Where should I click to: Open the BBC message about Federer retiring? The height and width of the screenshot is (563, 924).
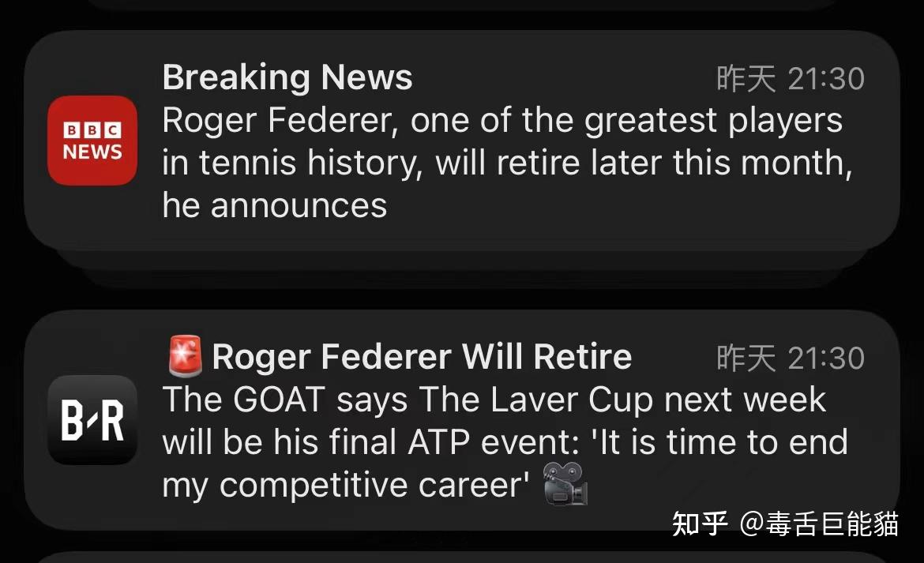click(507, 163)
